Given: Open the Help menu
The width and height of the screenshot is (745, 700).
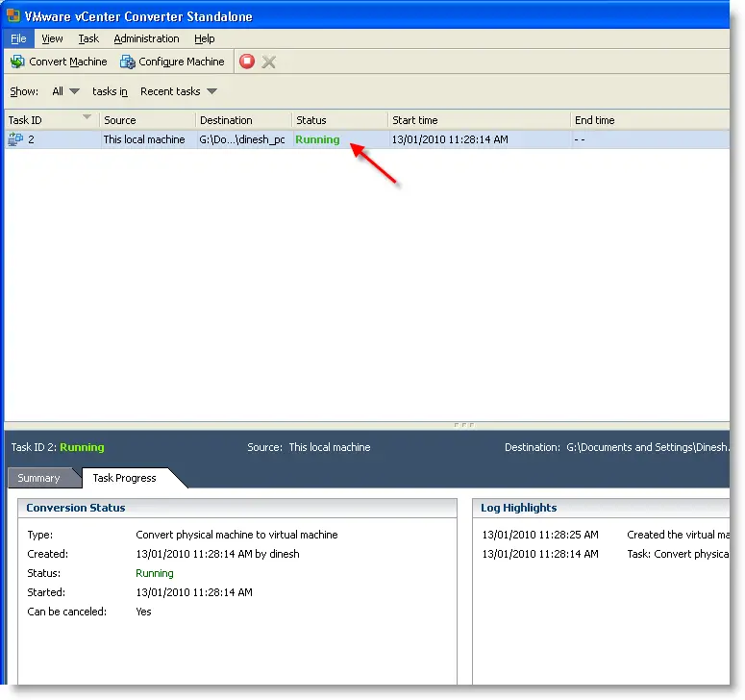Looking at the screenshot, I should pyautogui.click(x=205, y=38).
